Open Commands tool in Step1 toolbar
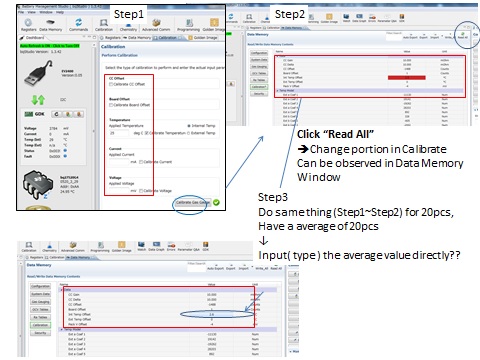Screen dimensions: 480x360 [78, 25]
